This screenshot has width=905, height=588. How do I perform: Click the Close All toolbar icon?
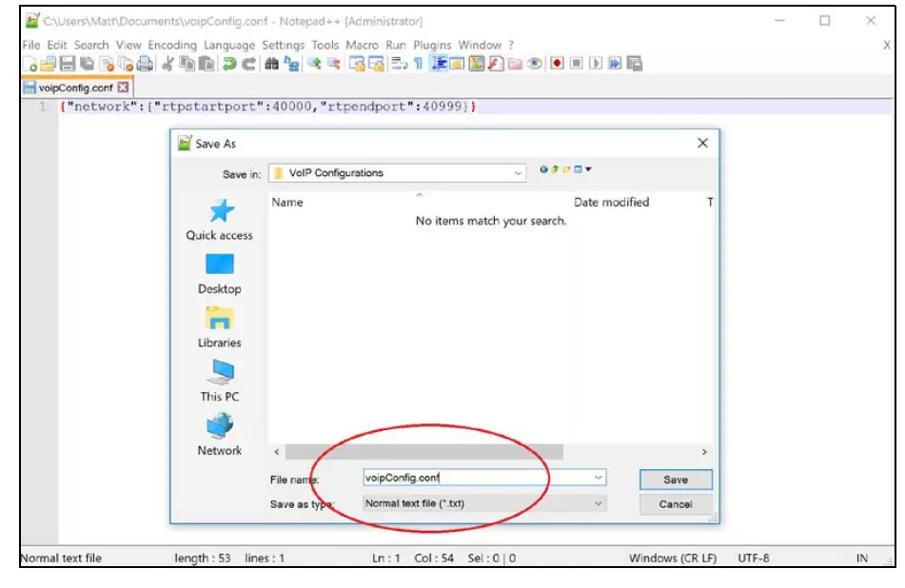point(126,64)
